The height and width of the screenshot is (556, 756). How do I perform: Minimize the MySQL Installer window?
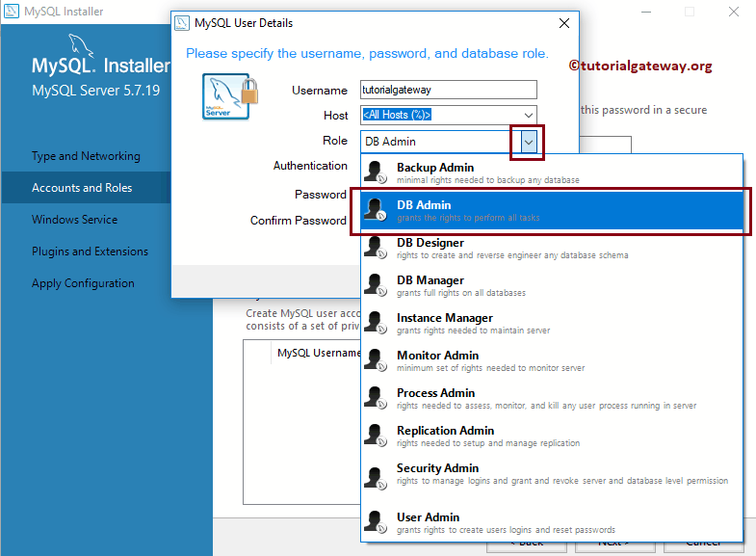[646, 12]
